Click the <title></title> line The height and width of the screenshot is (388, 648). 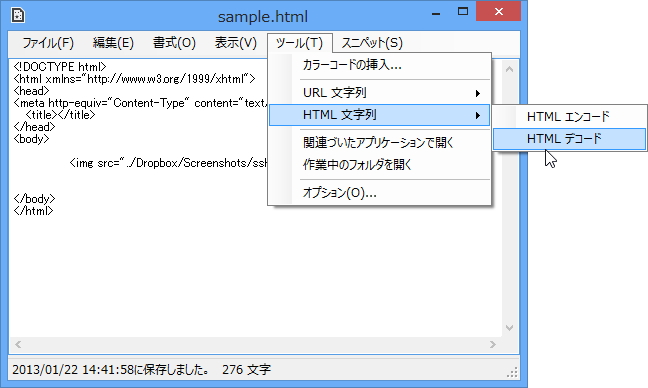[60, 115]
